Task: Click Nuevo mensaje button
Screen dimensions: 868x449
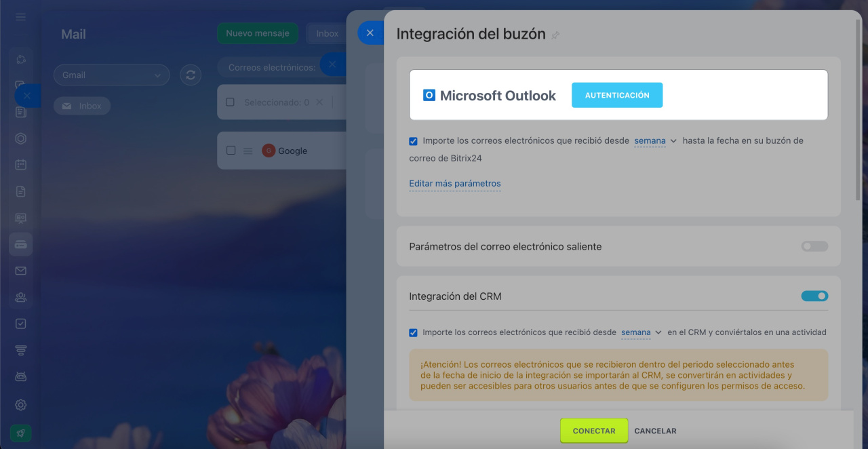Action: [258, 33]
